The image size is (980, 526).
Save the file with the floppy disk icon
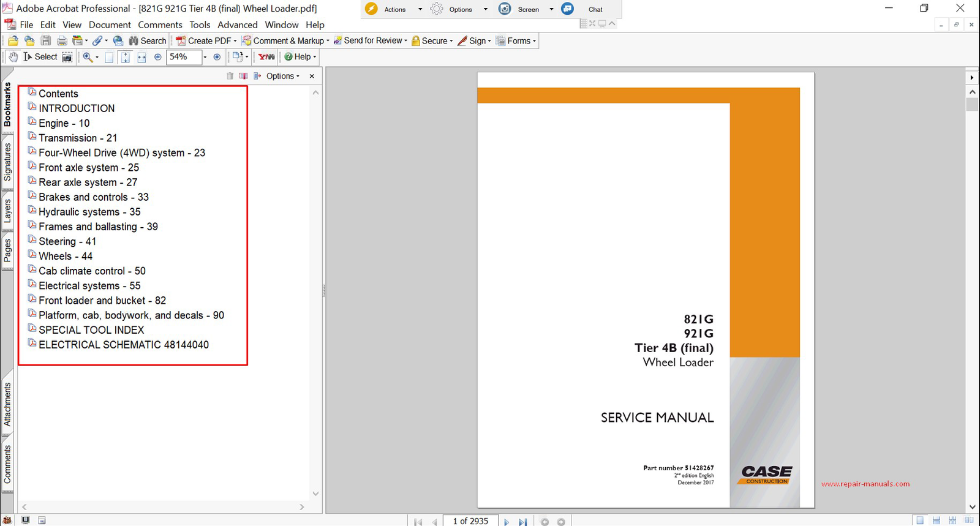pyautogui.click(x=46, y=41)
